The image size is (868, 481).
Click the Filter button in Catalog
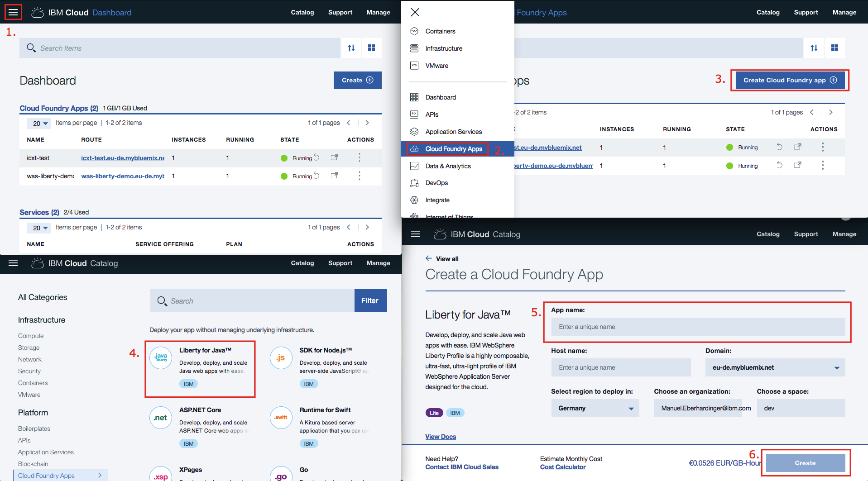[x=370, y=300]
